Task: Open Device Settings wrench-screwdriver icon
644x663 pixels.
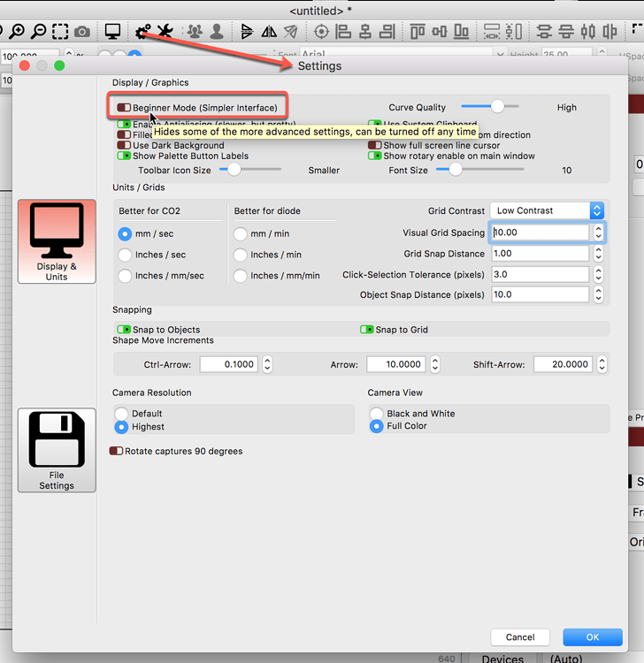Action: point(165,32)
